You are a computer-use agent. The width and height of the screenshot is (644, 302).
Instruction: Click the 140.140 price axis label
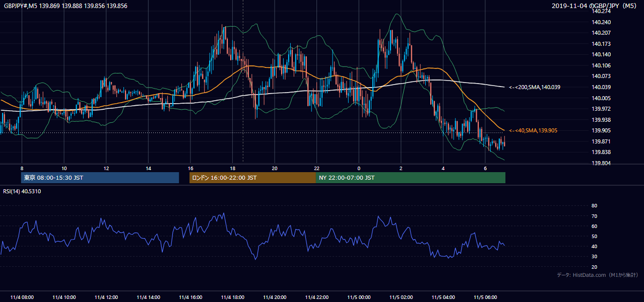click(601, 54)
